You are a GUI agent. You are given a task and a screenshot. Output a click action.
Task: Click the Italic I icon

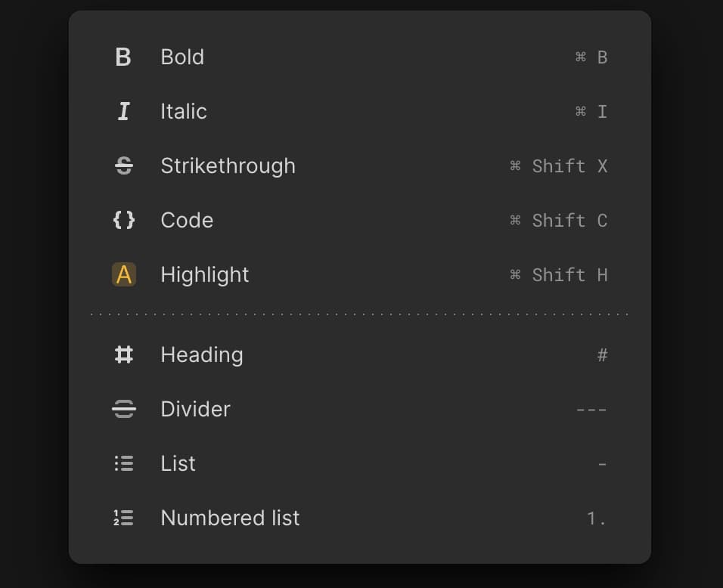123,112
